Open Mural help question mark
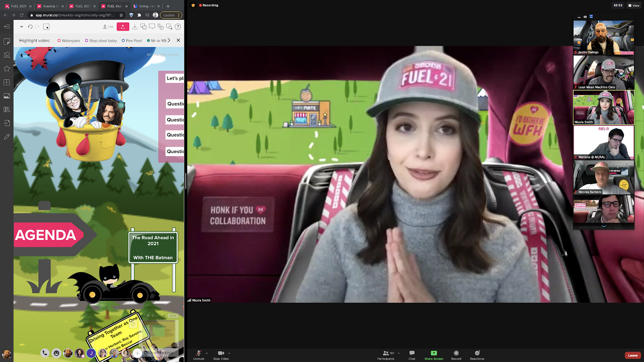The height and width of the screenshot is (362, 644). click(178, 27)
